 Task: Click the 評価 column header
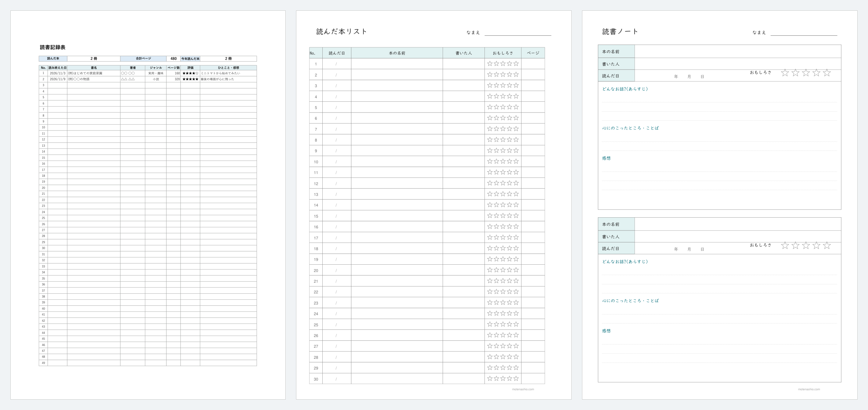point(190,68)
